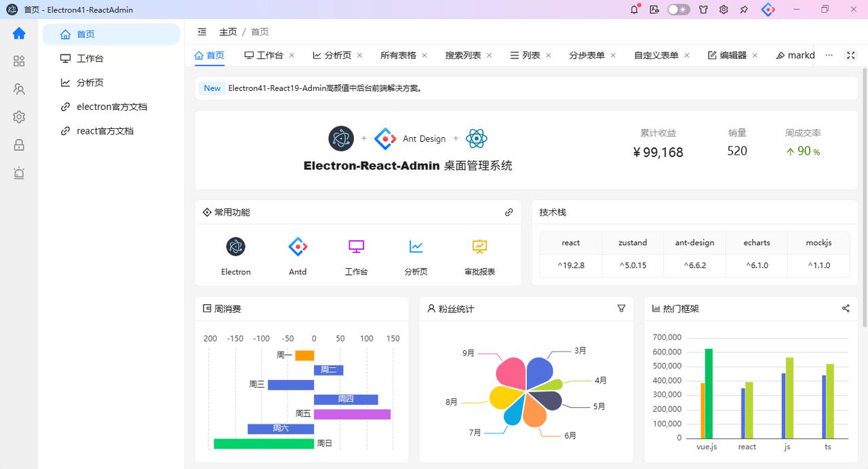The height and width of the screenshot is (469, 868).
Task: Close the 搜索列表 tab
Action: [490, 56]
